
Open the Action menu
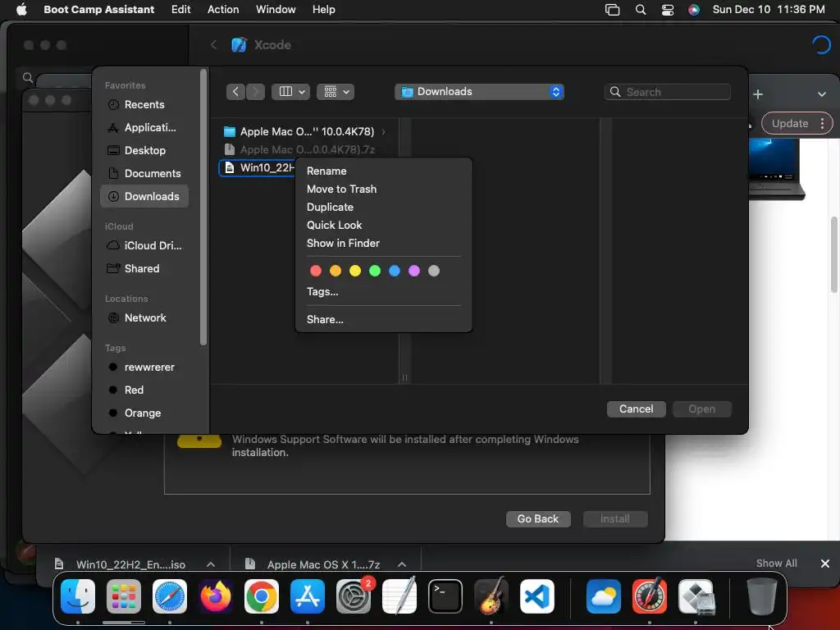pos(223,9)
